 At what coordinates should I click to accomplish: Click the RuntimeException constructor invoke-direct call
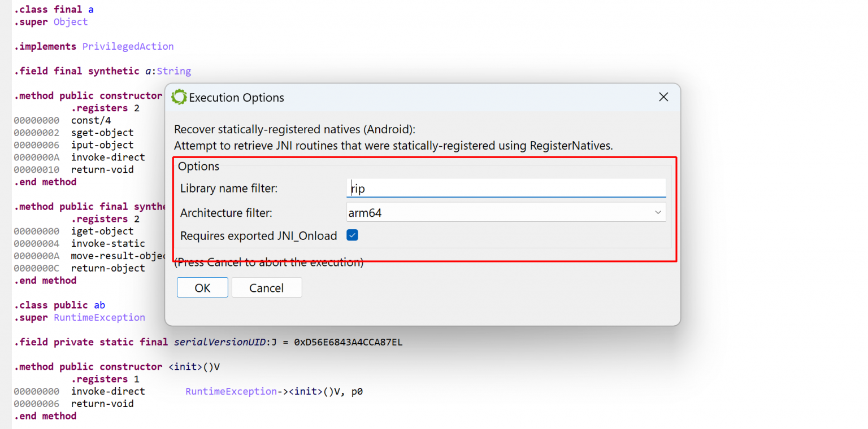coord(108,391)
